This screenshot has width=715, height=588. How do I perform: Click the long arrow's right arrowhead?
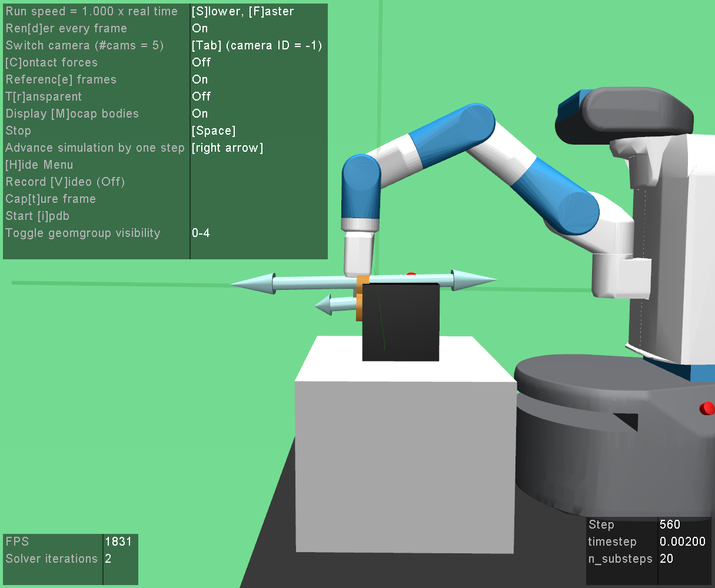[474, 280]
